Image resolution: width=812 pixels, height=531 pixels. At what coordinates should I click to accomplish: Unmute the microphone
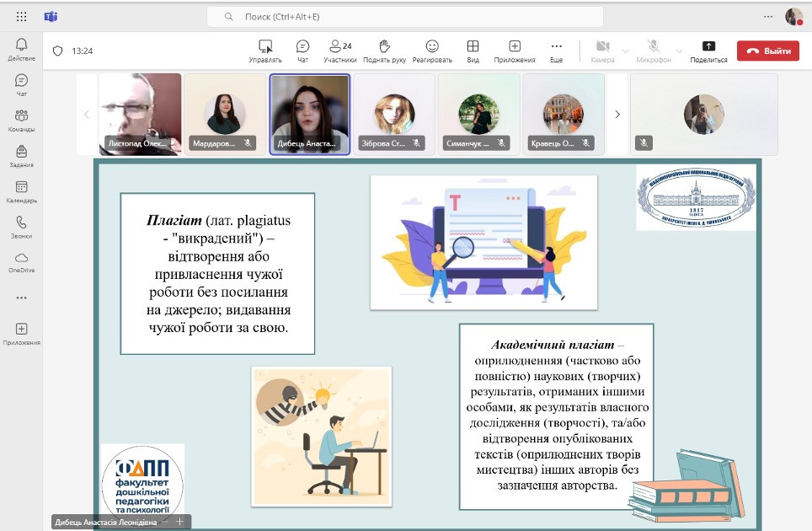click(x=653, y=50)
